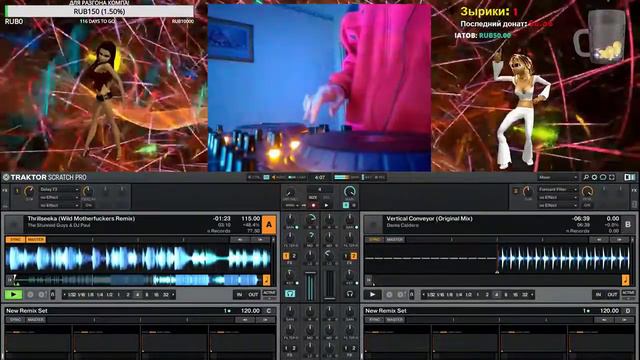Set loop IN point on Deck B
640x360 pixels.
[598, 294]
